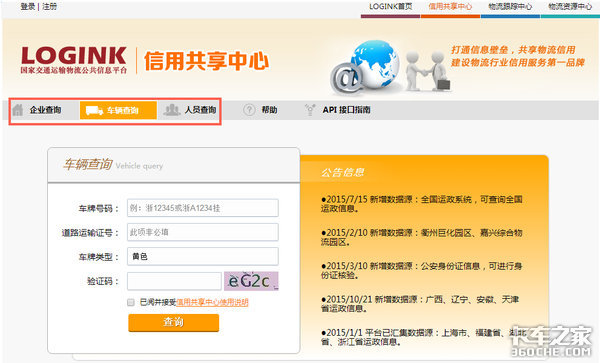Click the API antenna icon
The image size is (600, 363).
[310, 110]
